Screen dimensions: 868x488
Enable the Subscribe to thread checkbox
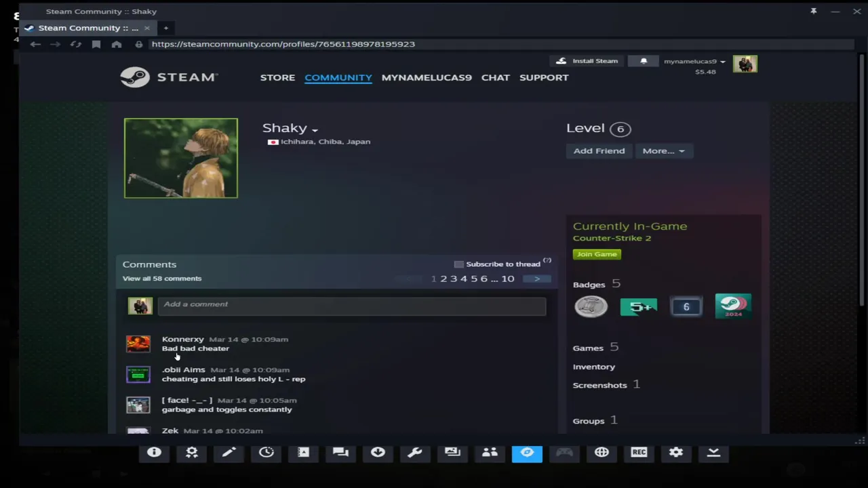tap(459, 264)
